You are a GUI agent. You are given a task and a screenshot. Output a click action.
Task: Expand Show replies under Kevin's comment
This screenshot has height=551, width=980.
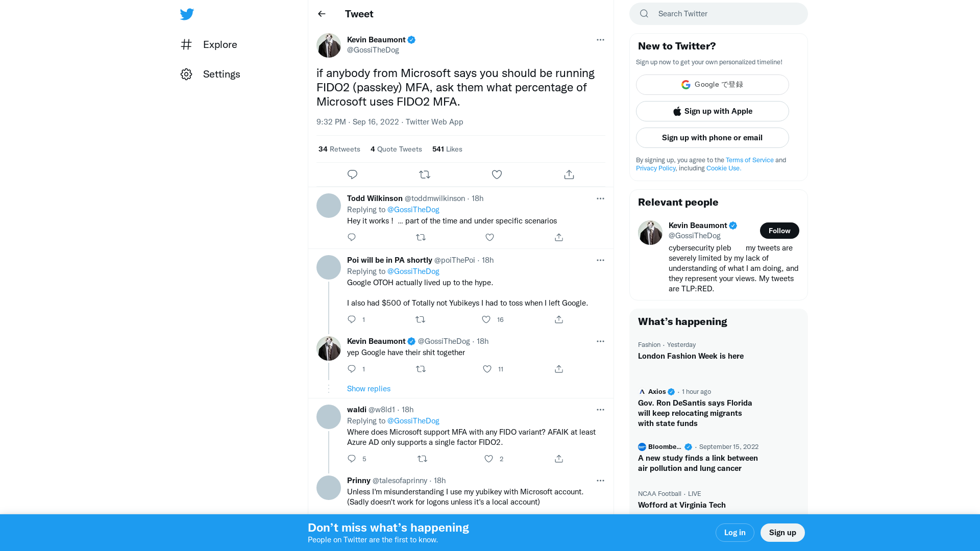tap(369, 388)
